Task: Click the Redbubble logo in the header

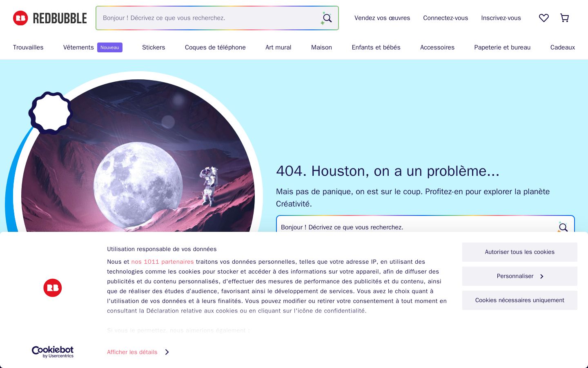Action: pos(50,18)
